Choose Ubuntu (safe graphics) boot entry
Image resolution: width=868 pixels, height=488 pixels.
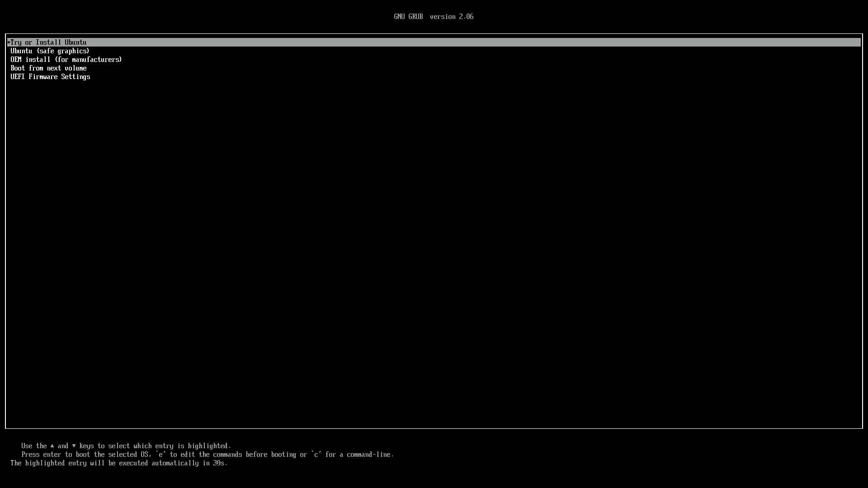click(x=50, y=51)
